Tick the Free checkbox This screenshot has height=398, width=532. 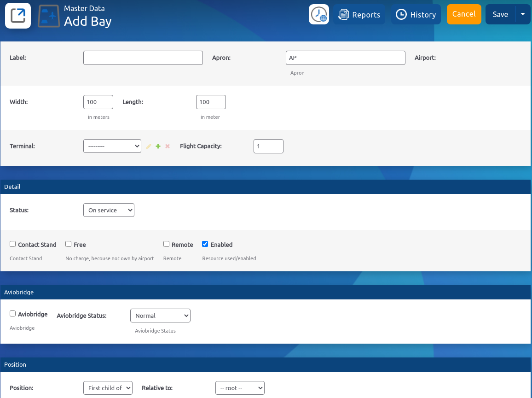click(69, 244)
